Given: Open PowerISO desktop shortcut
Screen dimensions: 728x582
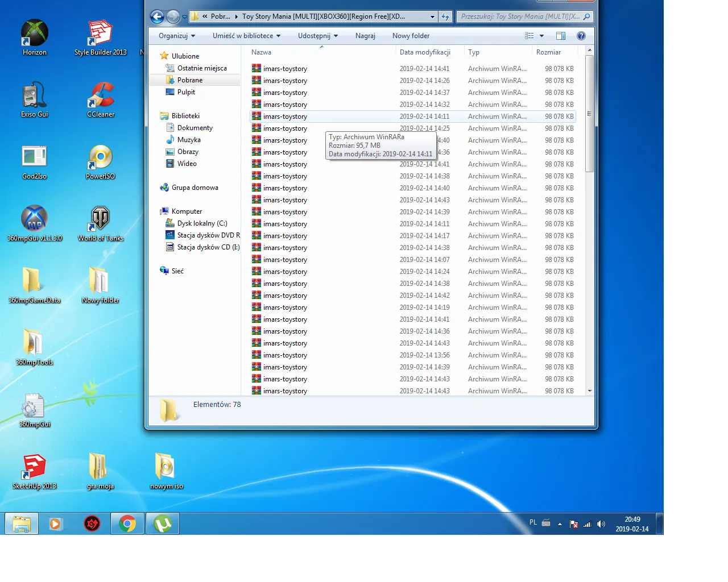Looking at the screenshot, I should 101,161.
